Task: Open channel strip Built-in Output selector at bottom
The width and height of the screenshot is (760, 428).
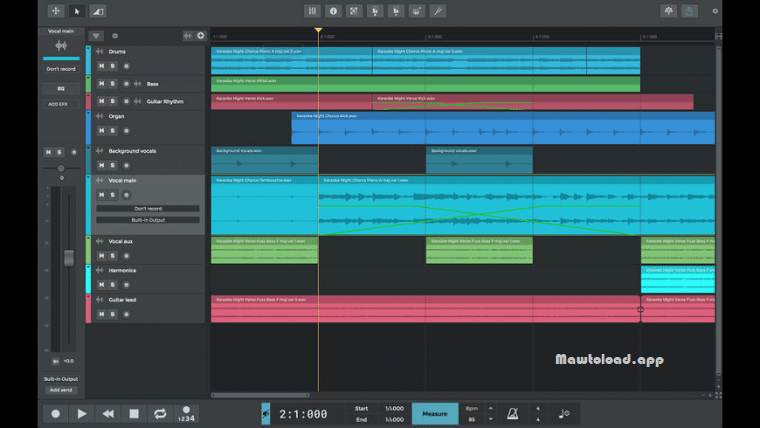Action: 61,379
